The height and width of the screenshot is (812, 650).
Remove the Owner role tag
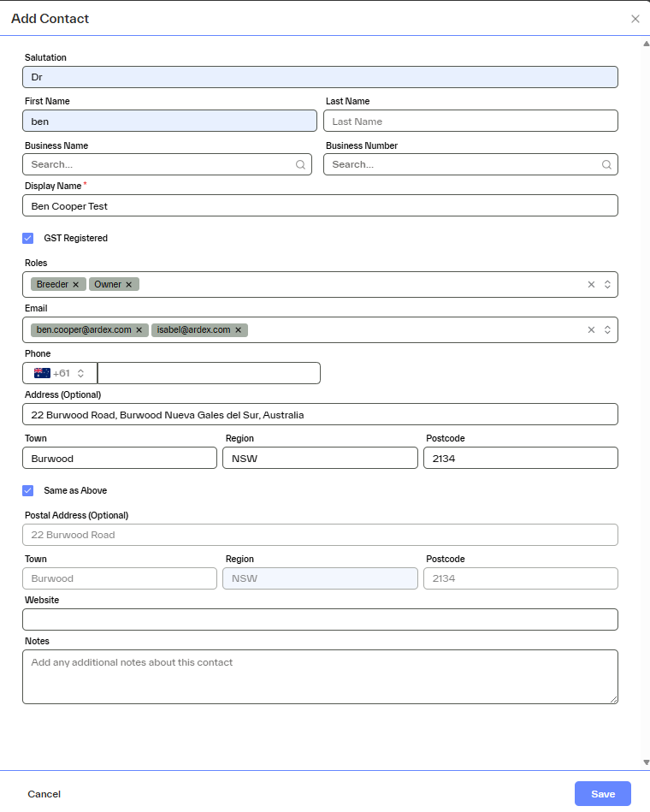[x=129, y=285]
